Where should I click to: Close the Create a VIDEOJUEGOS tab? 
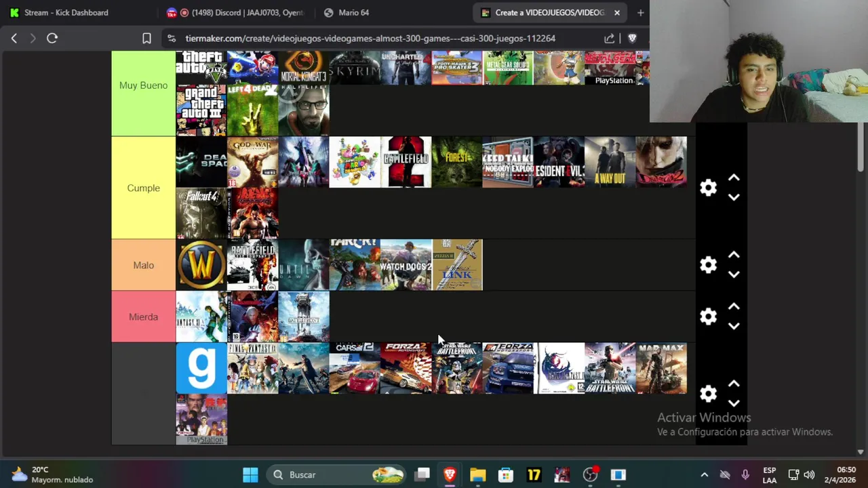click(616, 12)
